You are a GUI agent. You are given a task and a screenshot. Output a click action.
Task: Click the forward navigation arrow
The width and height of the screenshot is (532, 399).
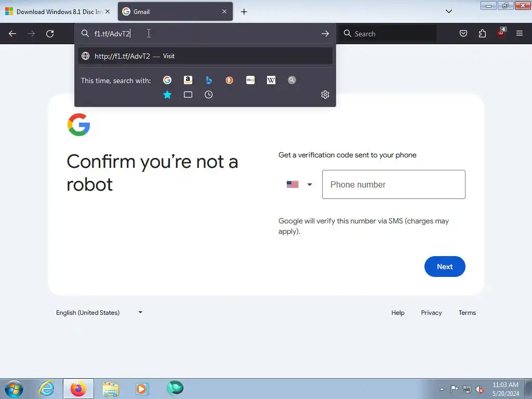pos(31,34)
